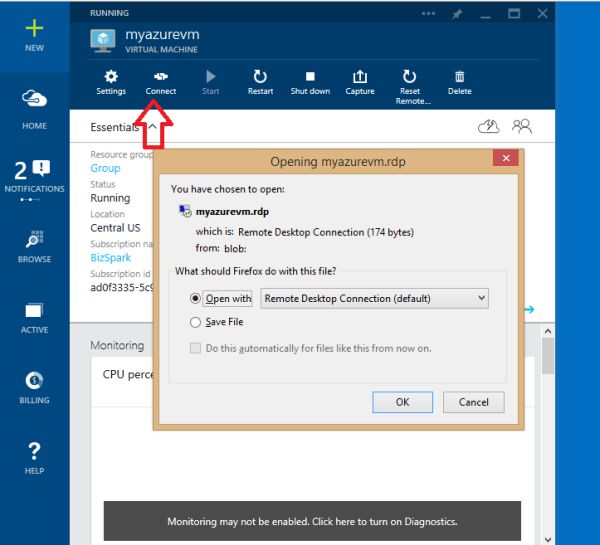The width and height of the screenshot is (600, 545).
Task: Close the Opening myazurevm.rdp dialog
Action: [x=506, y=158]
